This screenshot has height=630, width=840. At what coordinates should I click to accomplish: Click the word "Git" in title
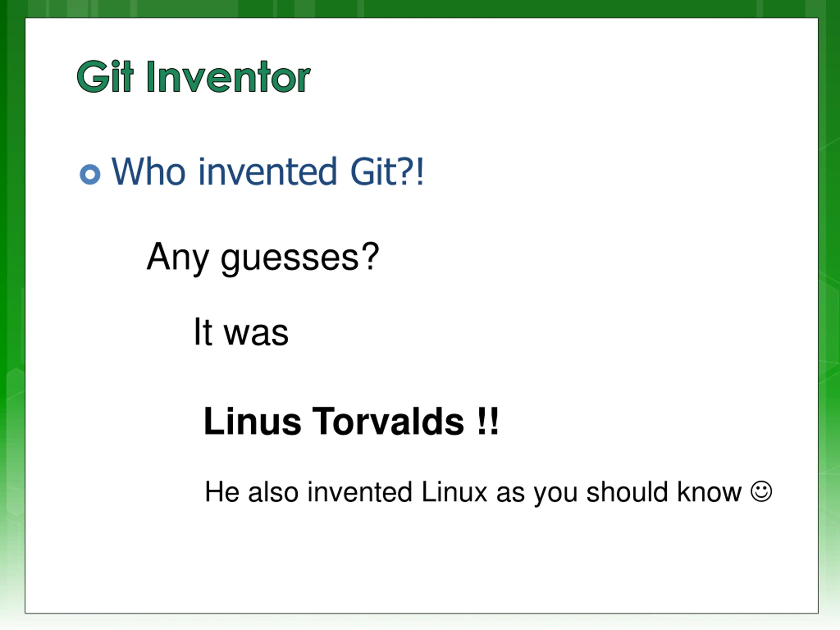[105, 77]
